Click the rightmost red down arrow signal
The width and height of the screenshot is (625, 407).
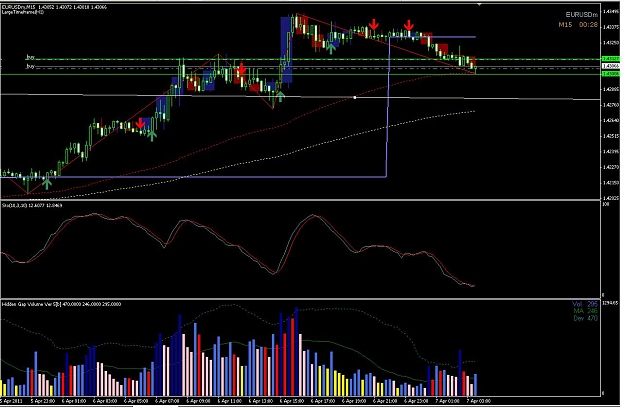(x=409, y=25)
